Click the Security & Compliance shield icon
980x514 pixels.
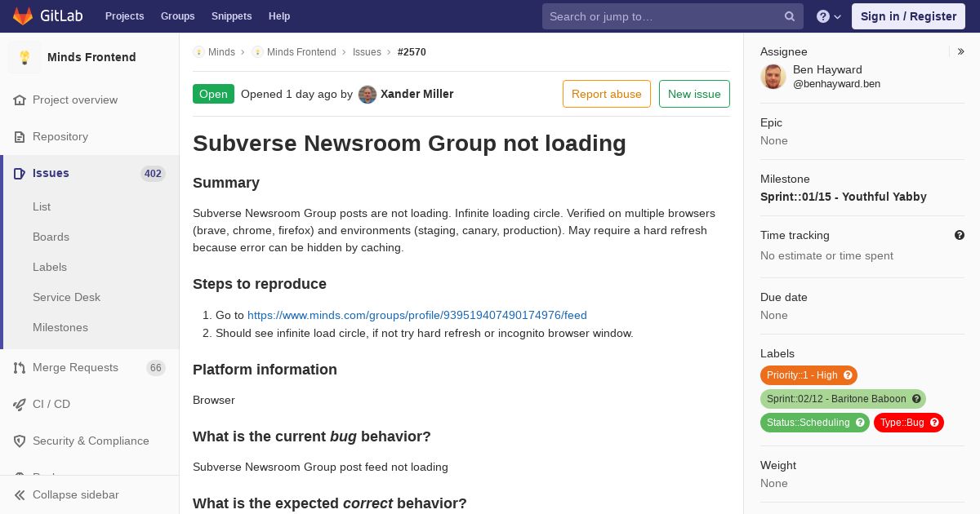coord(20,441)
